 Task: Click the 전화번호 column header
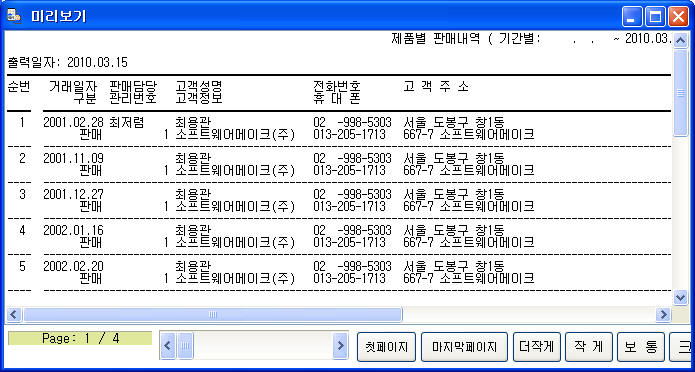point(336,86)
